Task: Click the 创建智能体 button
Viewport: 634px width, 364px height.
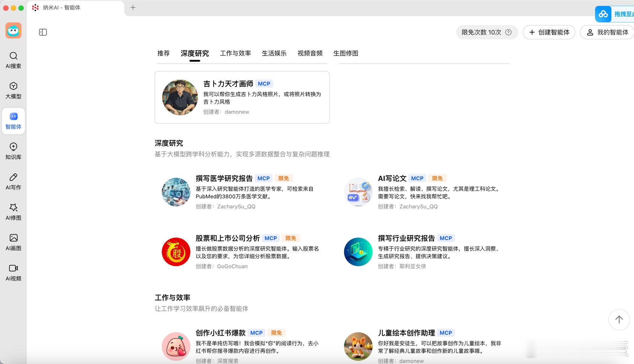Action: (x=549, y=32)
